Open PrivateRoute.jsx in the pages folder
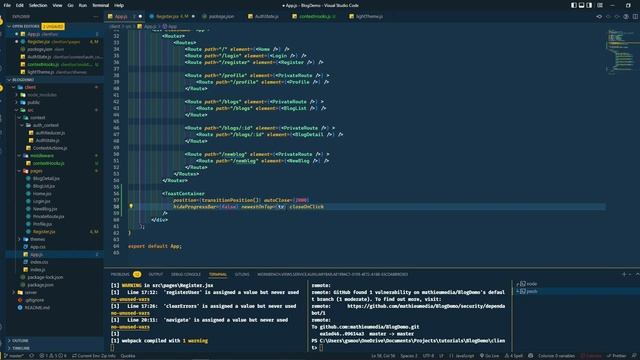 [48, 216]
